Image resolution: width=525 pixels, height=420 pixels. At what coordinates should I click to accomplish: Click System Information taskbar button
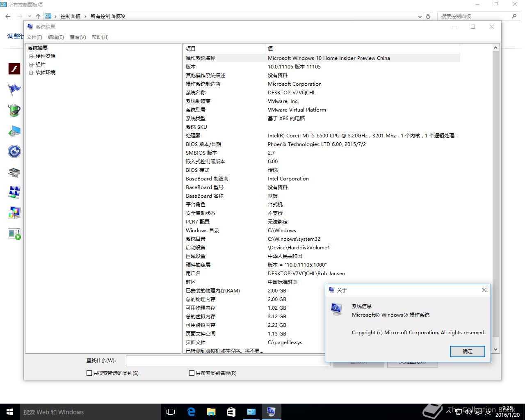click(x=272, y=412)
